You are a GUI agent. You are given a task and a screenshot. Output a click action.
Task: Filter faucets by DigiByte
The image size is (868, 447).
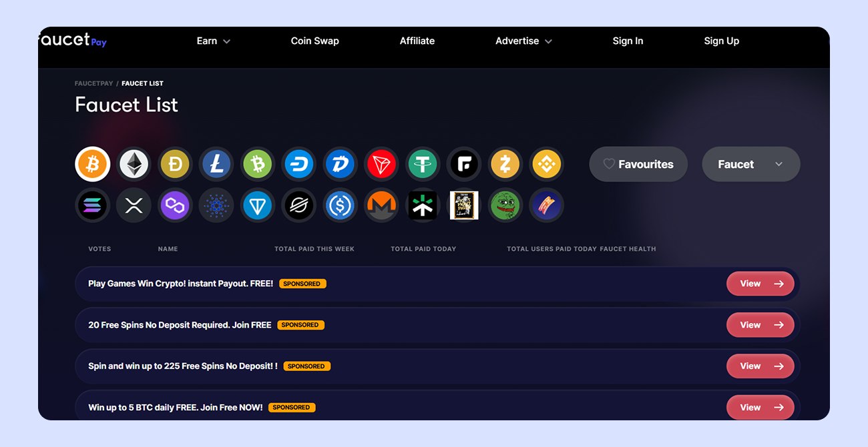click(340, 164)
